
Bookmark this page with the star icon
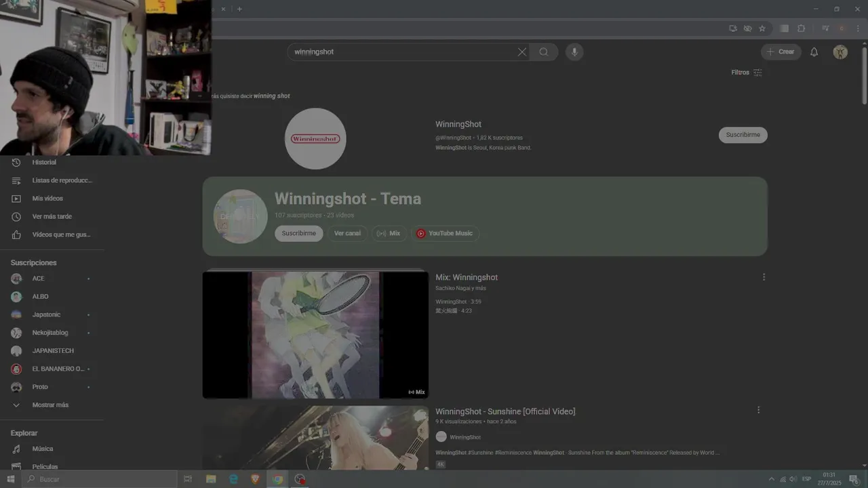click(762, 28)
